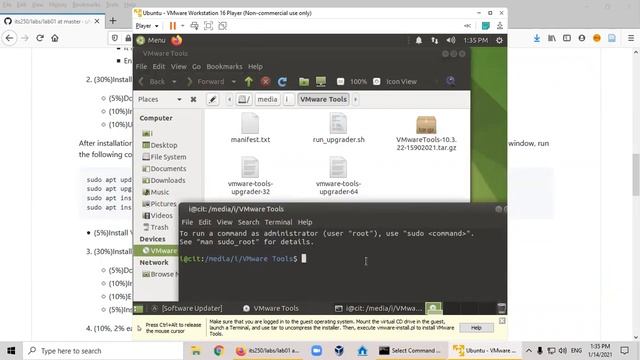Click the VMware Tools breadcrumb button
The width and height of the screenshot is (640, 360).
(x=323, y=99)
